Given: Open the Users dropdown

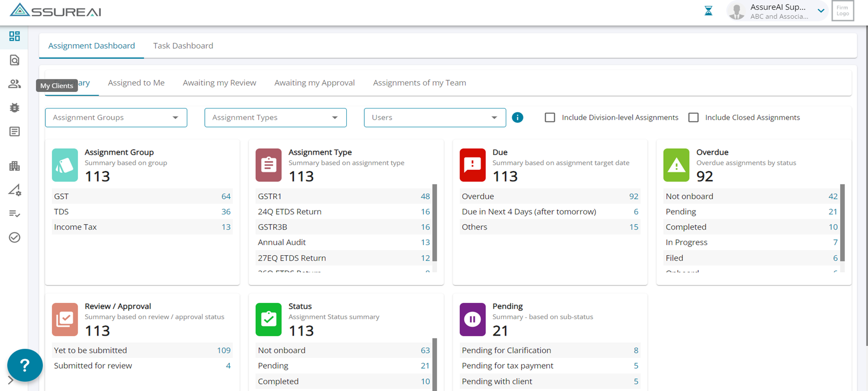Looking at the screenshot, I should click(434, 118).
